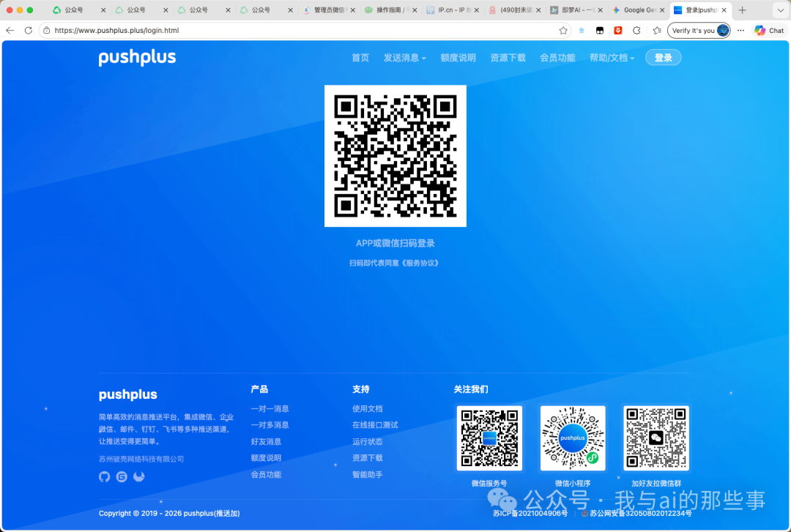Click the black square extension icon

tap(600, 31)
